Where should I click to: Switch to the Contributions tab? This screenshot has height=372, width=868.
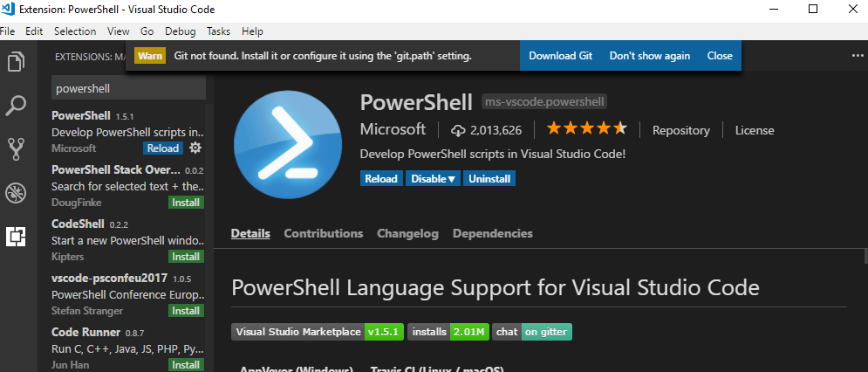click(324, 233)
